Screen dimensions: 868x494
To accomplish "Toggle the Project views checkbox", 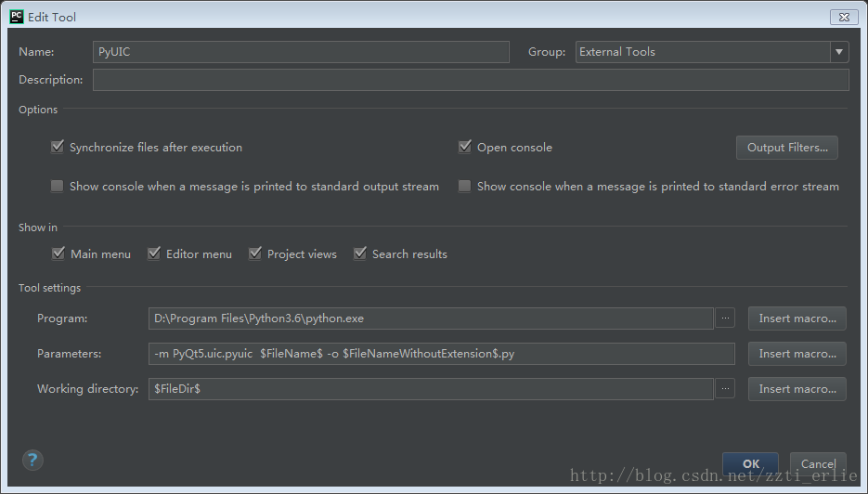I will point(255,253).
